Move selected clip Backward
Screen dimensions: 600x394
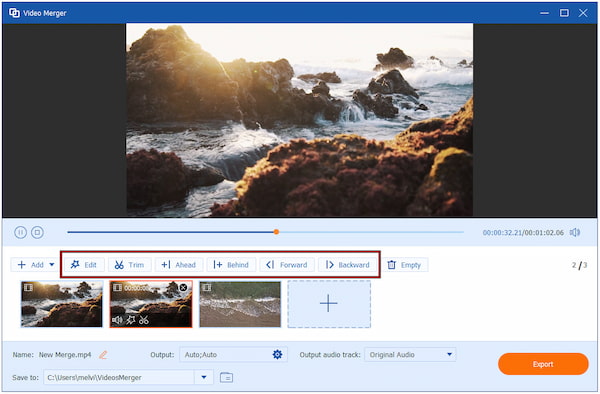pos(347,265)
